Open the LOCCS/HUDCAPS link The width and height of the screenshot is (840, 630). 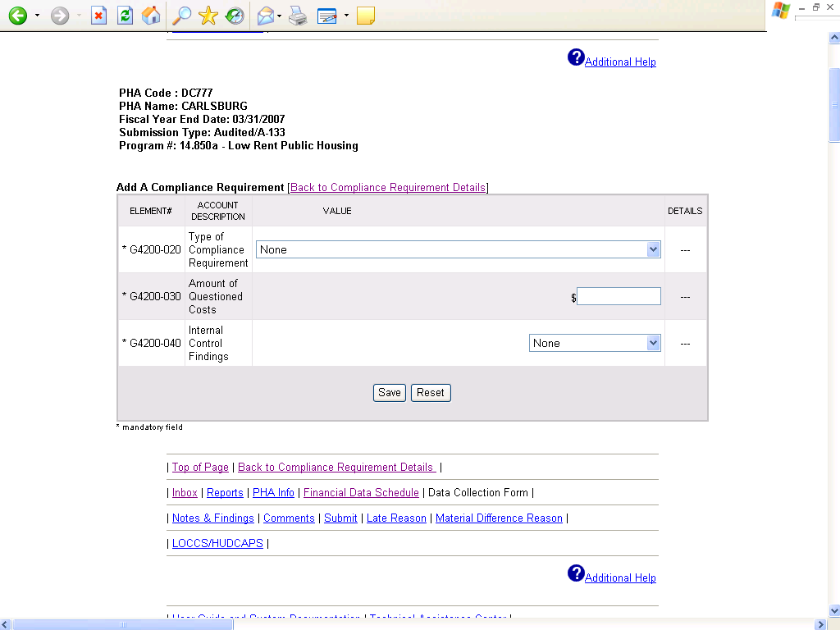point(217,543)
